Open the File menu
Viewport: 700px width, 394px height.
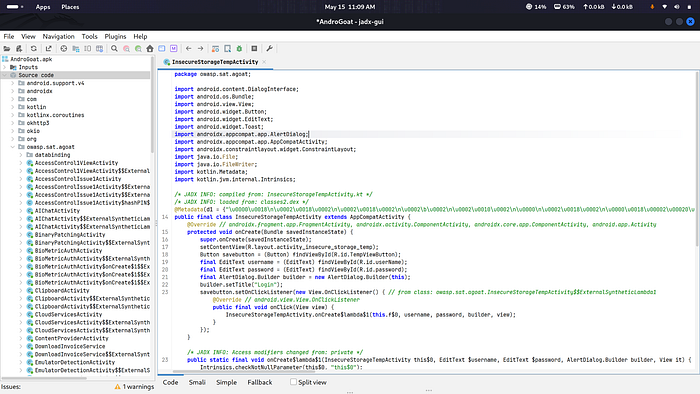[9, 37]
